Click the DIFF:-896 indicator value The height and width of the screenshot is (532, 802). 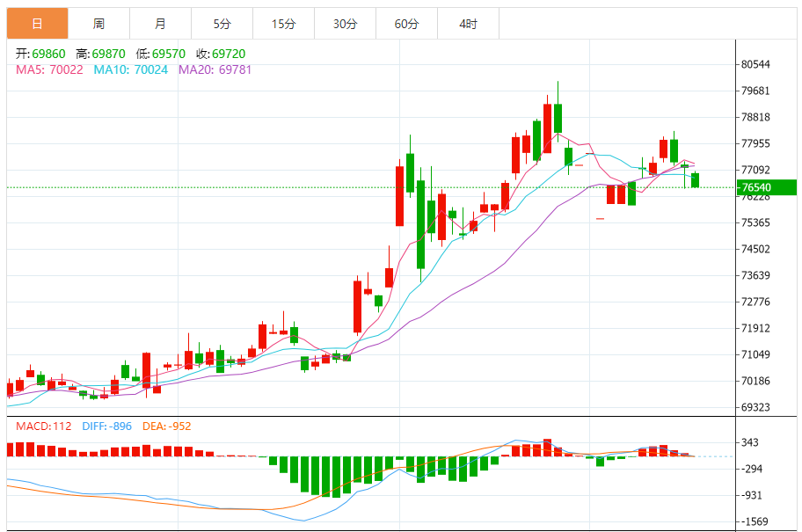(x=107, y=426)
